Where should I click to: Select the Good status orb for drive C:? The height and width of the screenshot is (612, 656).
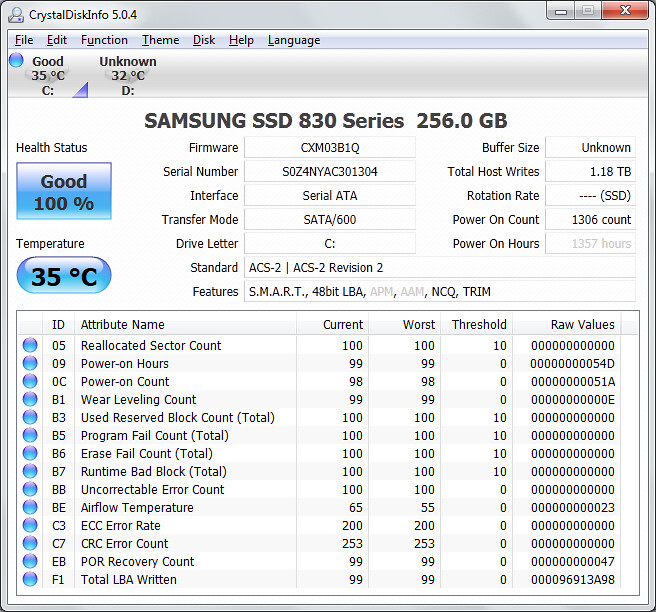coord(16,61)
